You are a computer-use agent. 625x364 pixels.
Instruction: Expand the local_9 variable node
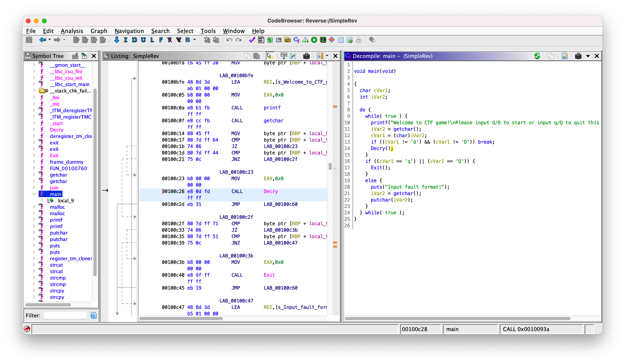[x=42, y=201]
